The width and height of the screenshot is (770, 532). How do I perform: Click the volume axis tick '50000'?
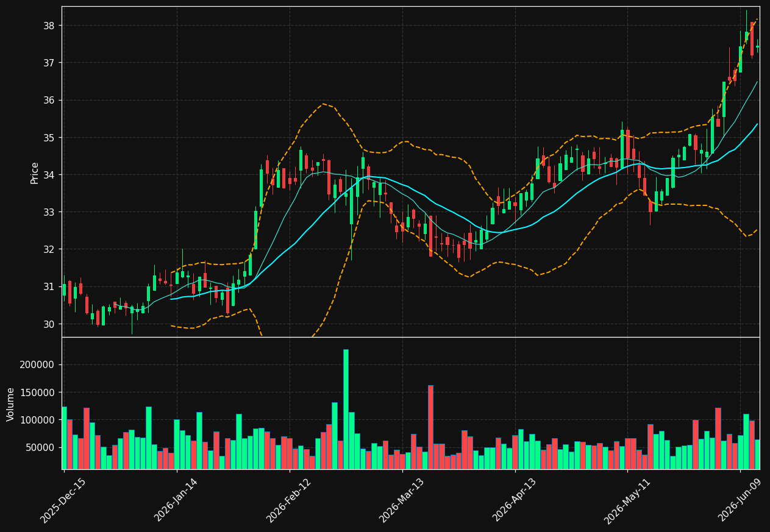(41, 448)
